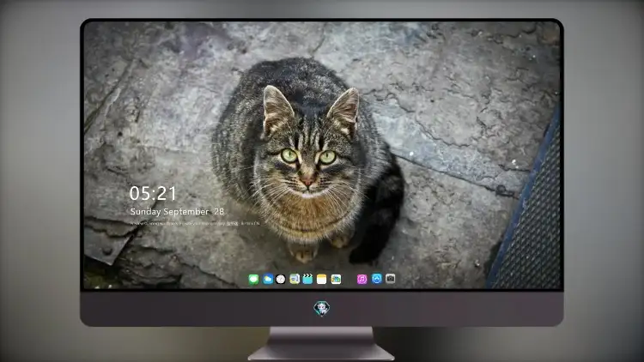Image resolution: width=644 pixels, height=362 pixels.
Task: Launch the Clock app from the dock
Action: pos(281,279)
